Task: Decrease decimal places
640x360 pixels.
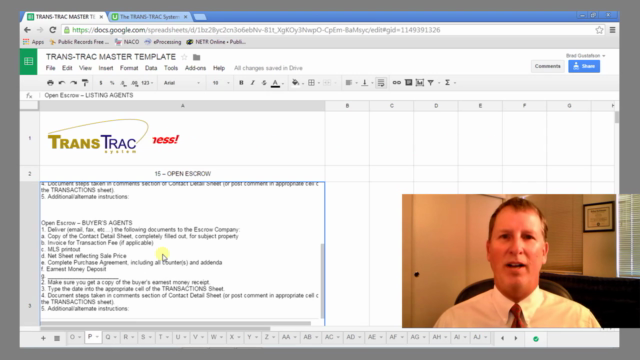Action: [x=123, y=83]
